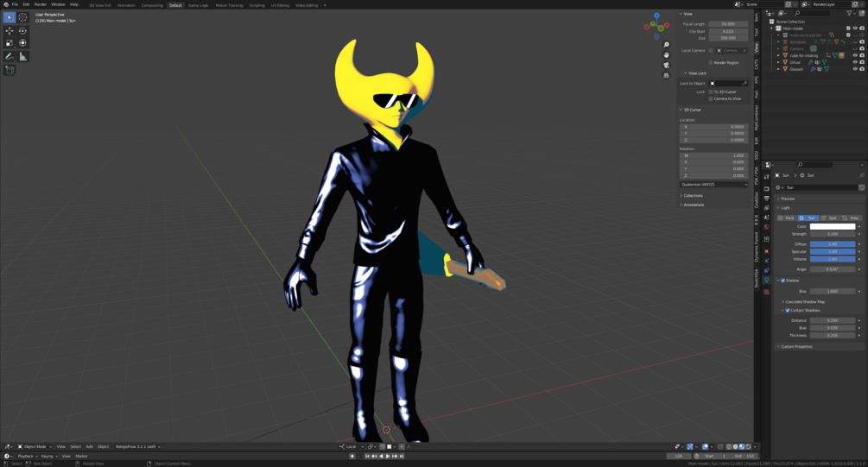The width and height of the screenshot is (868, 467).
Task: Activate the Scale tool
Action: coord(10,43)
